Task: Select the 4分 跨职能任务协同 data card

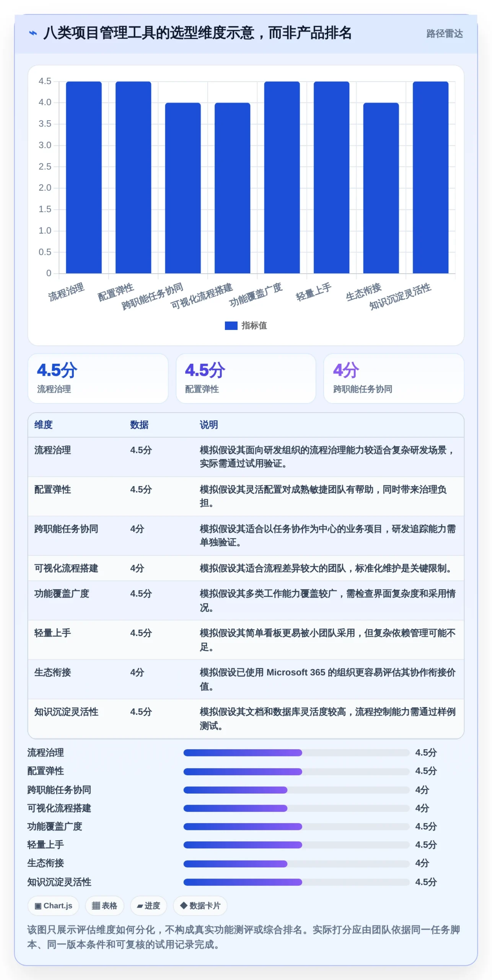Action: (x=394, y=378)
